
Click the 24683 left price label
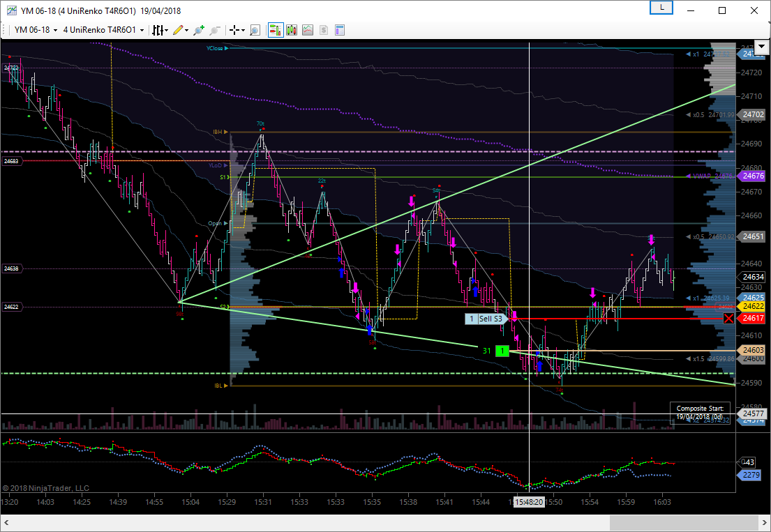(12, 160)
